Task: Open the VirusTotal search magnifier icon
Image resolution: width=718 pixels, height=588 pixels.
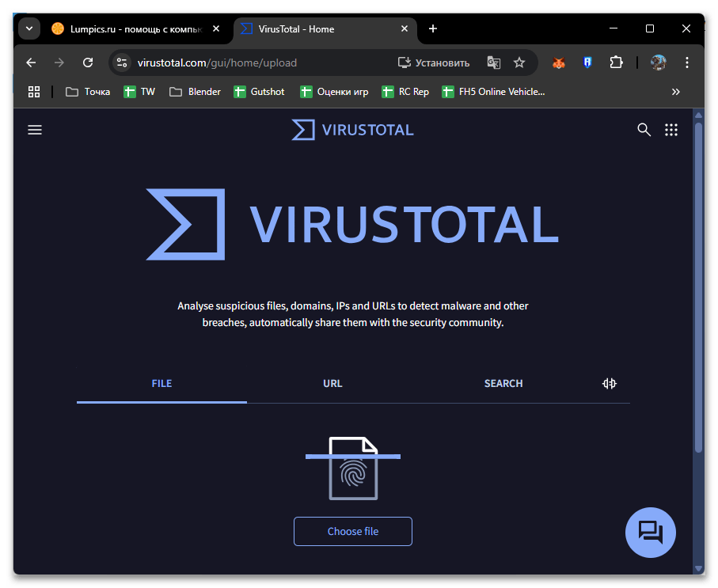Action: 644,130
